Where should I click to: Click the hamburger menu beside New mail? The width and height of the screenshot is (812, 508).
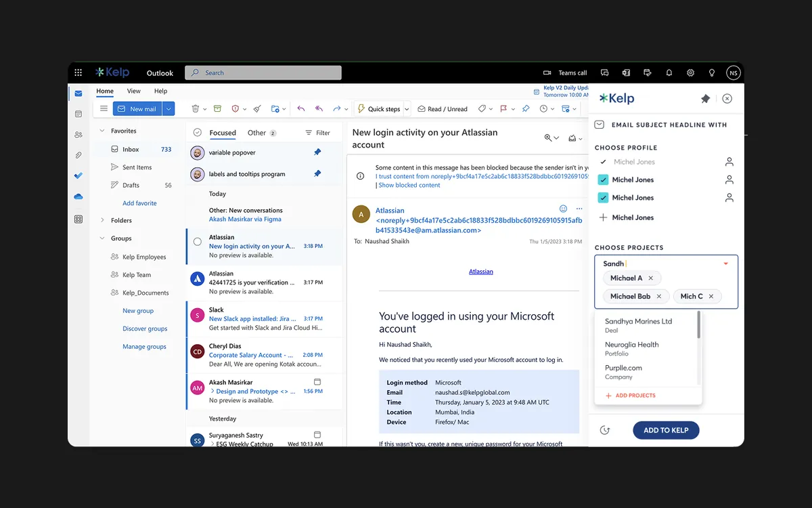point(104,108)
